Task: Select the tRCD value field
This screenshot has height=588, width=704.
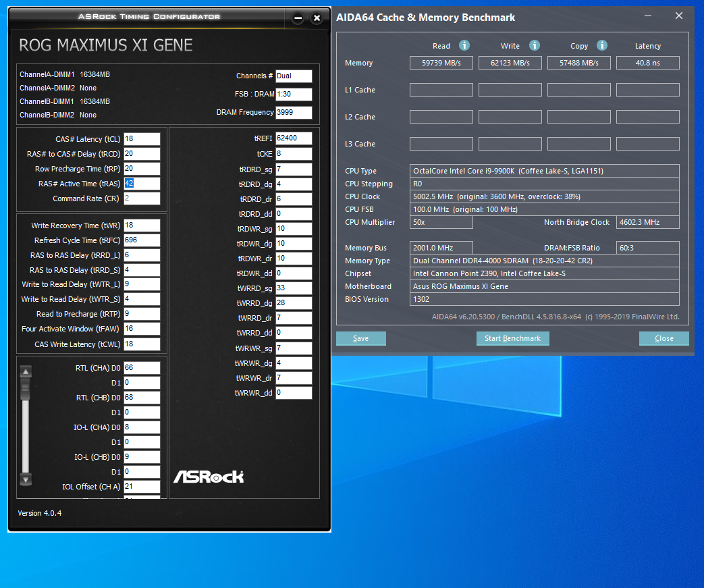Action: (x=142, y=154)
